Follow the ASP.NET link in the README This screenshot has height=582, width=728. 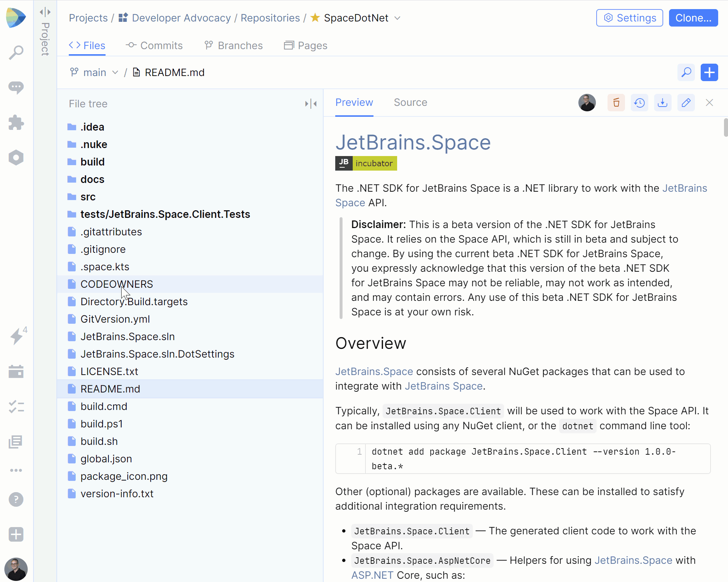point(372,575)
